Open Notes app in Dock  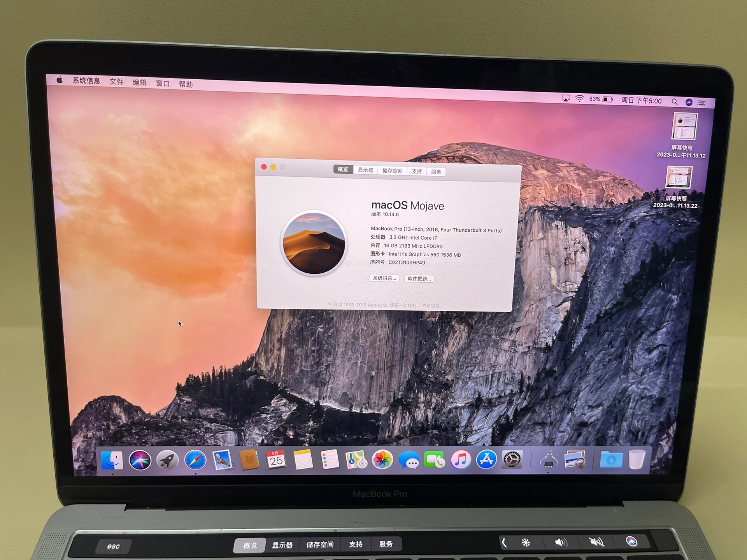point(303,460)
